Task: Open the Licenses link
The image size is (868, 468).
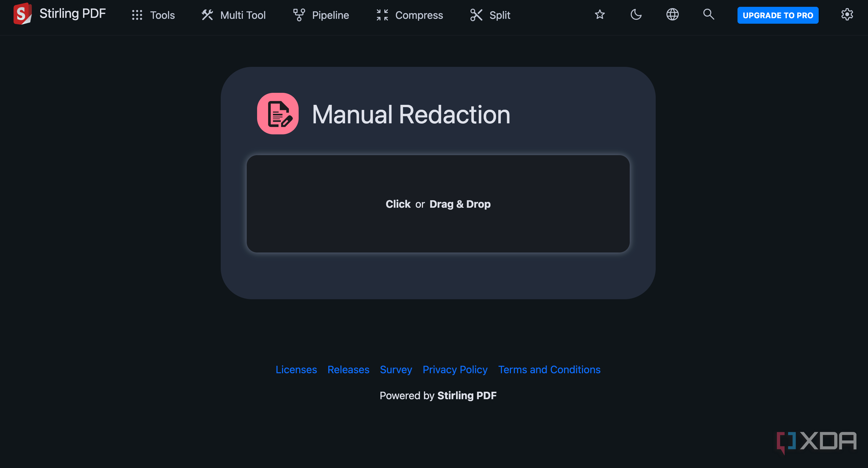Action: 296,370
